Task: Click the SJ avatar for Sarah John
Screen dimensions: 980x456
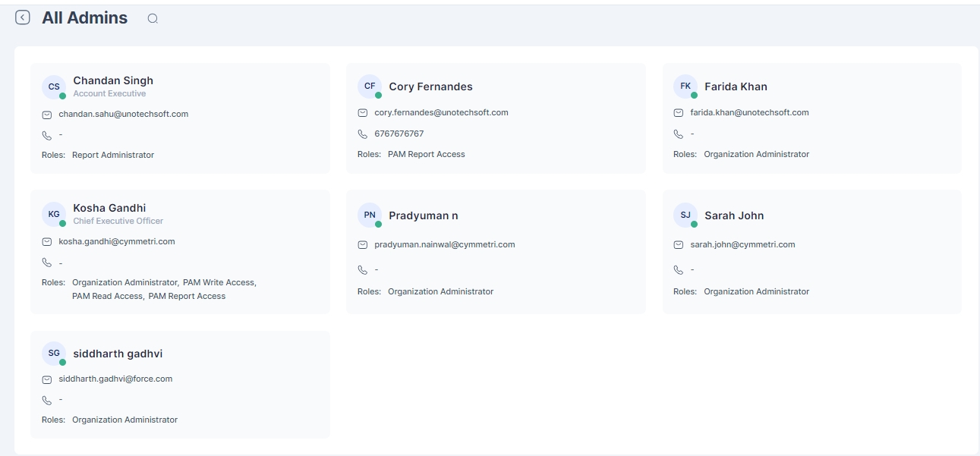Action: [685, 215]
